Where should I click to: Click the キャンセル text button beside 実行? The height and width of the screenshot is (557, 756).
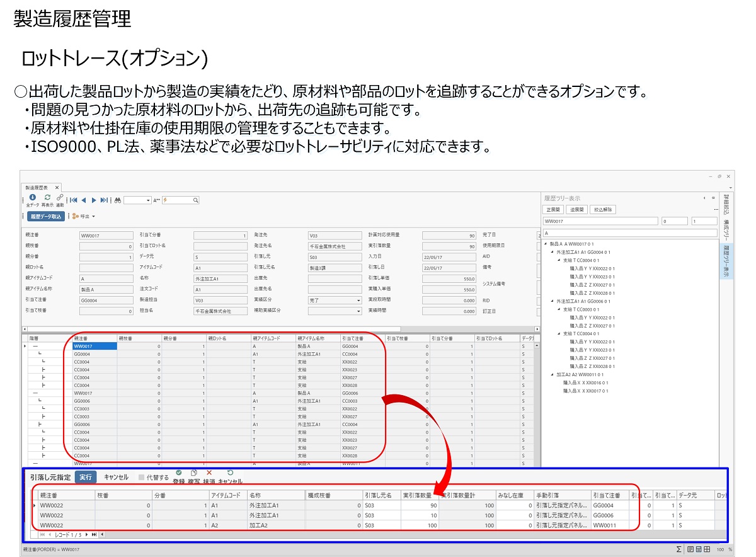coord(116,478)
